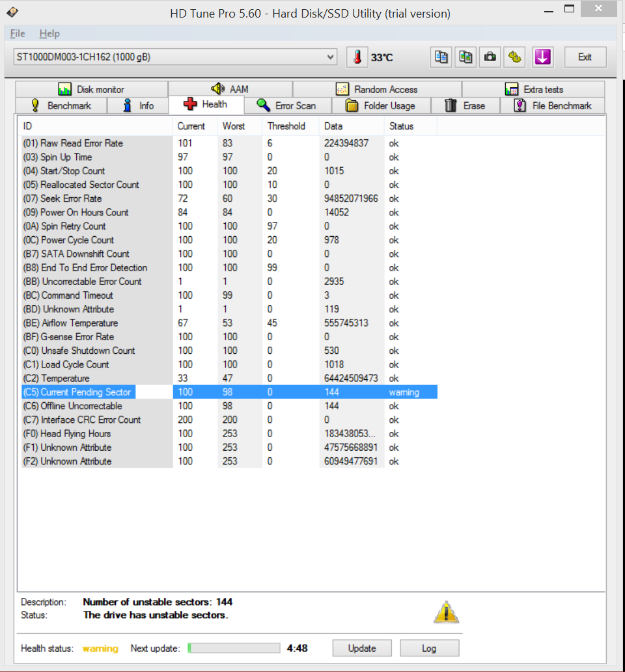Screen dimensions: 625x672
Task: Select the SATA Downshift Count row
Action: [230, 254]
